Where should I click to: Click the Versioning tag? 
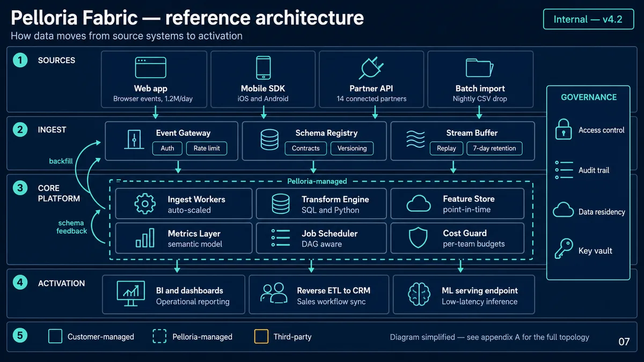352,149
